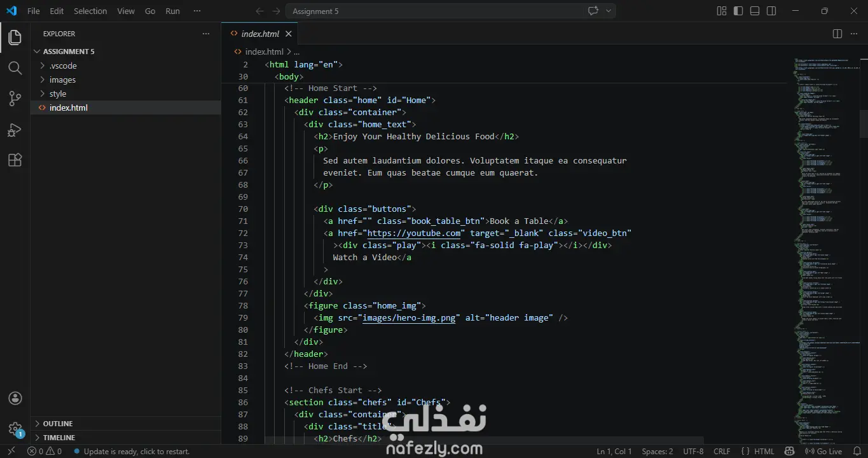Open the Explorer view in activity bar
The height and width of the screenshot is (458, 868).
point(15,38)
